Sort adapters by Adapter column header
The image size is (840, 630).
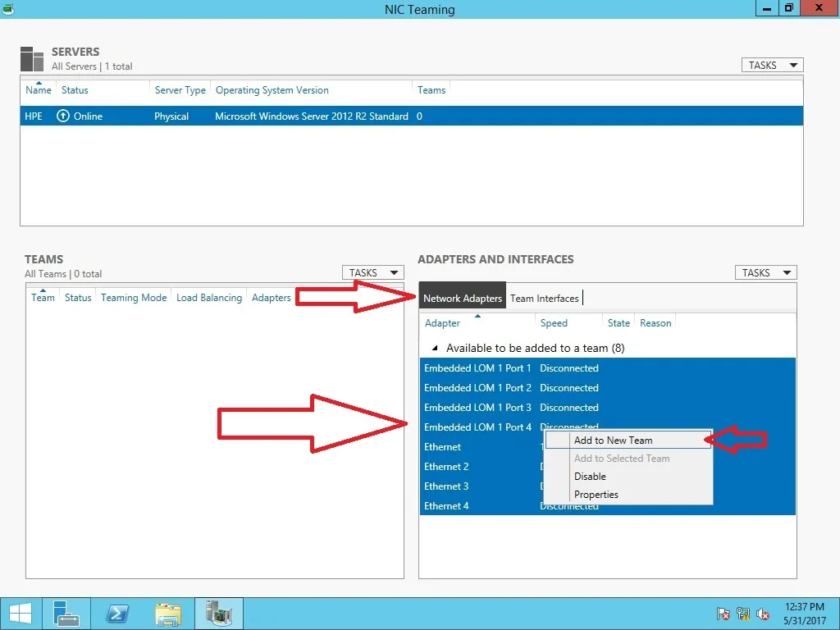pos(442,323)
